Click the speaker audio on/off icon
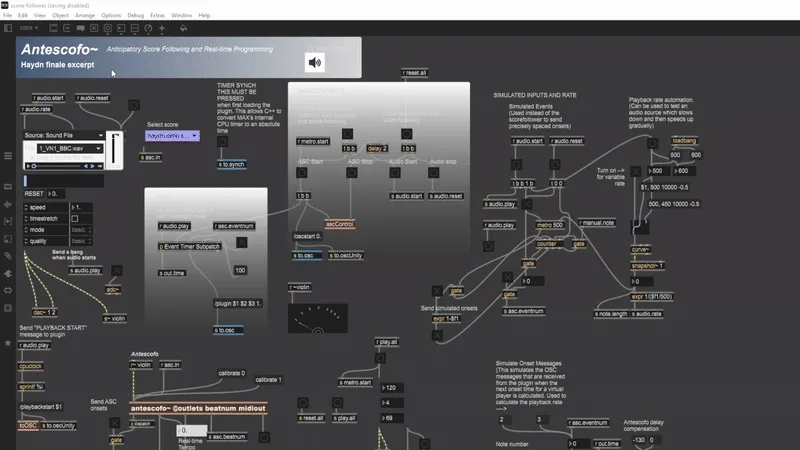Viewport: 800px width, 450px height. click(315, 63)
